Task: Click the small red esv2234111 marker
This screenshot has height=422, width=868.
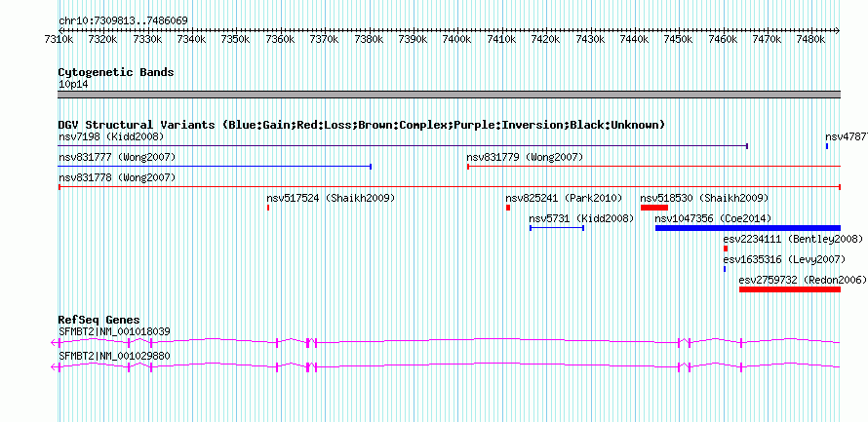Action: [x=726, y=249]
